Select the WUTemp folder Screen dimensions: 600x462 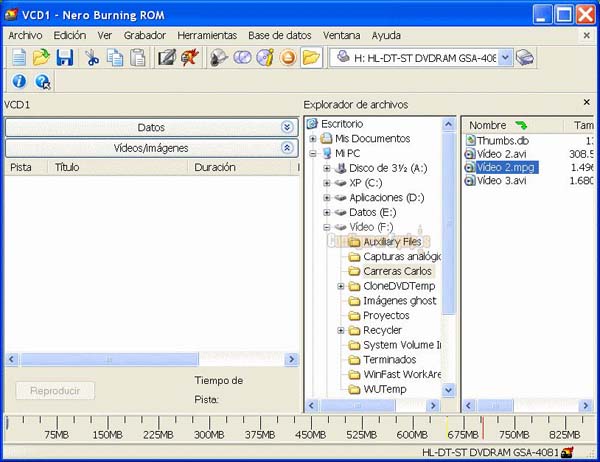[385, 389]
